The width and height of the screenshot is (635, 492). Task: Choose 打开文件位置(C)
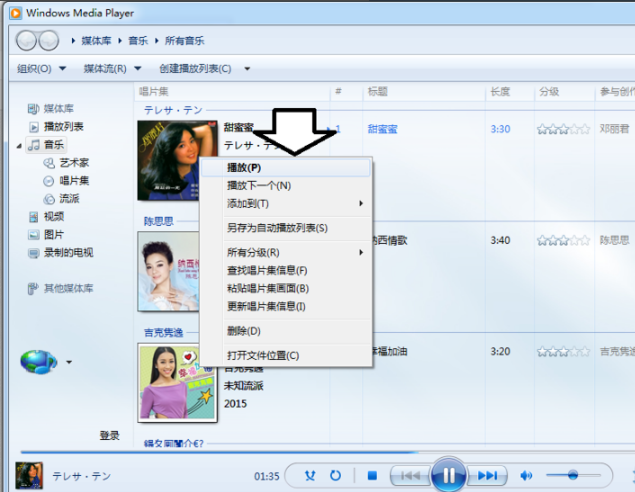tap(286, 356)
